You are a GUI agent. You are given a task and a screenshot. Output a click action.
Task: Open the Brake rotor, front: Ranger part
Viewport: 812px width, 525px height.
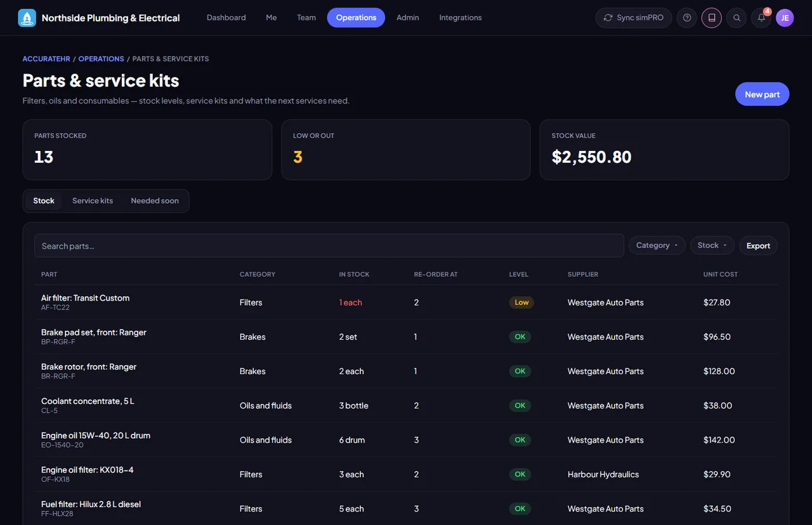pyautogui.click(x=89, y=366)
